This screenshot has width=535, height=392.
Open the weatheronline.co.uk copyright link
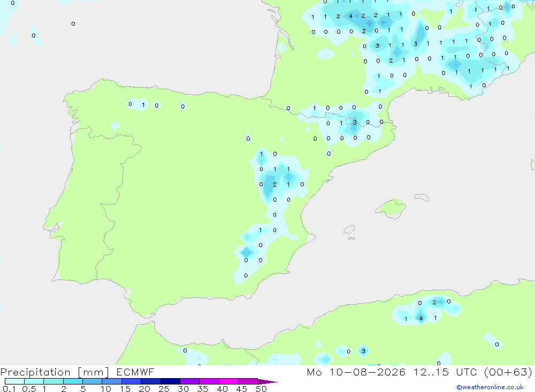pos(490,387)
